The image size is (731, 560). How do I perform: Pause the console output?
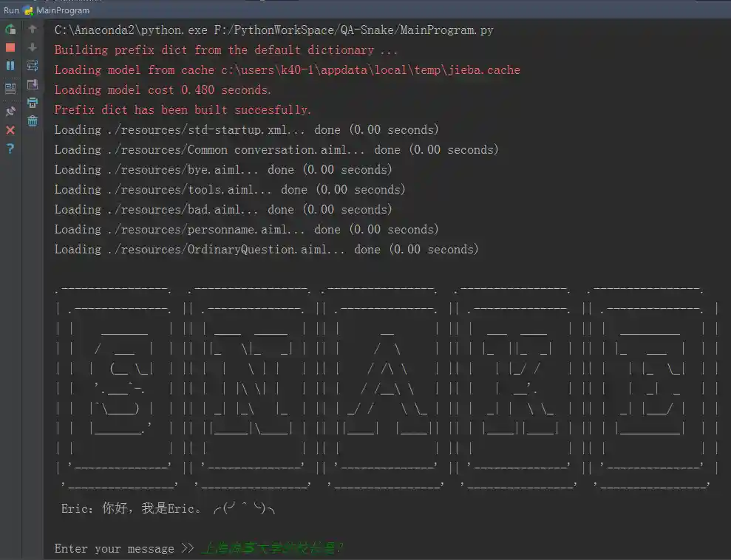tap(10, 66)
